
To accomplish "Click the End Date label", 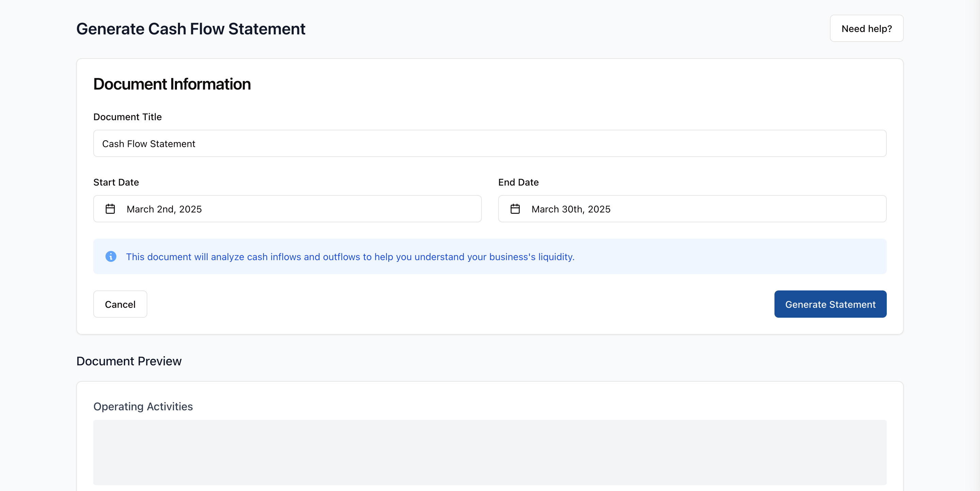I will coord(518,182).
